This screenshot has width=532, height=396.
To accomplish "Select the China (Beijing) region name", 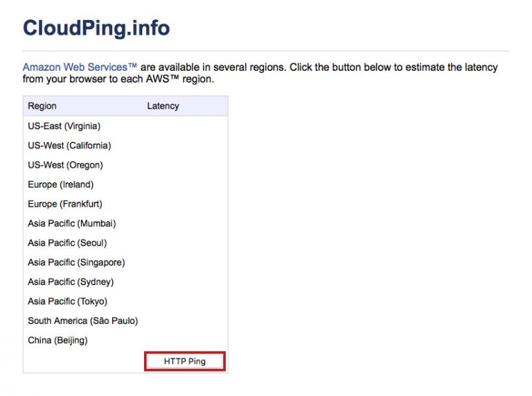I will click(57, 340).
